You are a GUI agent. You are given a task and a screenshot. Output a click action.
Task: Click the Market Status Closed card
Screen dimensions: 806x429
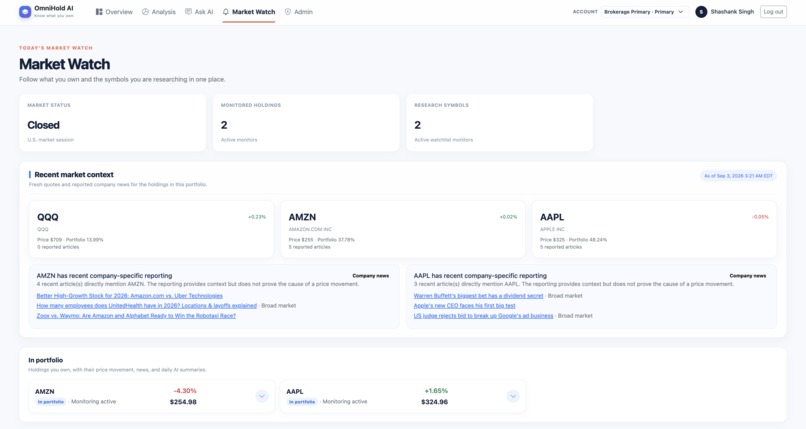point(113,122)
